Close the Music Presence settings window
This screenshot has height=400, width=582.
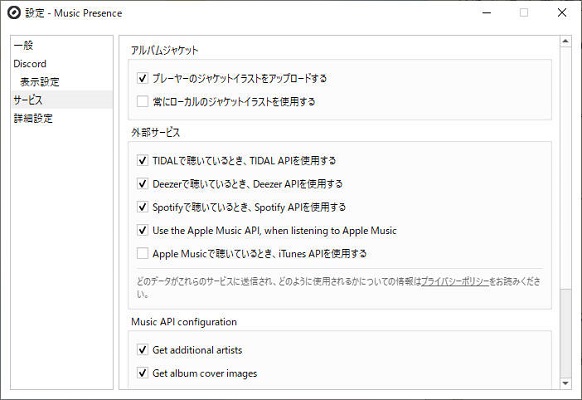[562, 13]
